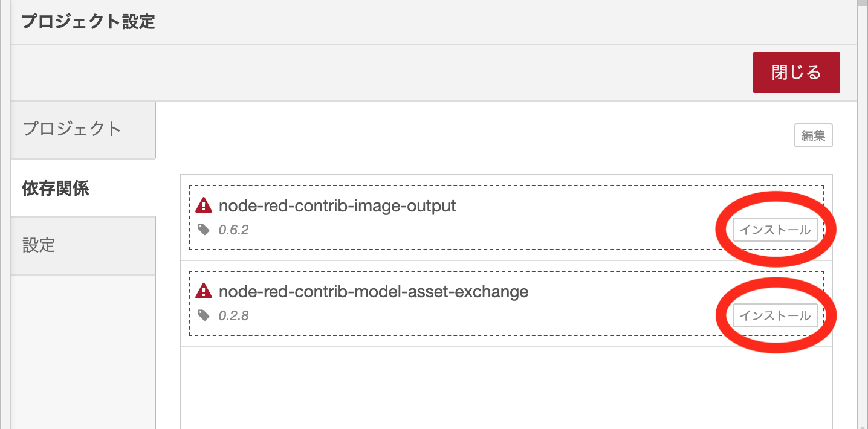The width and height of the screenshot is (868, 429).
Task: Click empty sidebar area below 設定 tab
Action: [x=83, y=352]
